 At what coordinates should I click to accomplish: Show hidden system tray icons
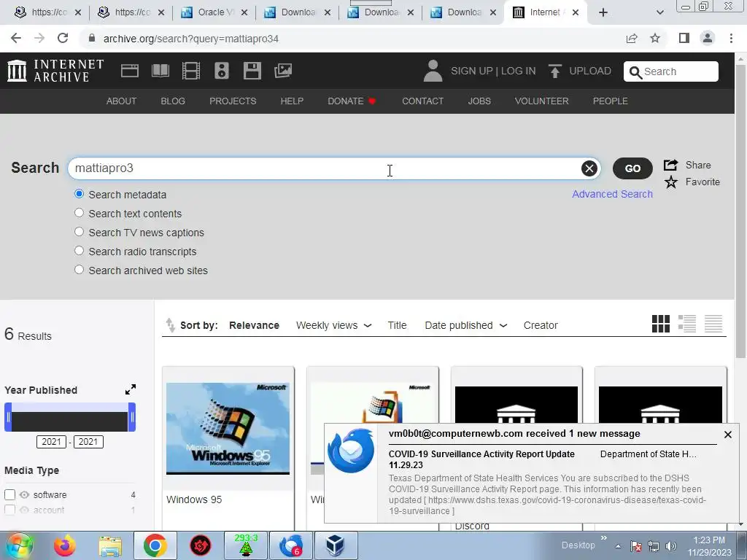pyautogui.click(x=618, y=546)
